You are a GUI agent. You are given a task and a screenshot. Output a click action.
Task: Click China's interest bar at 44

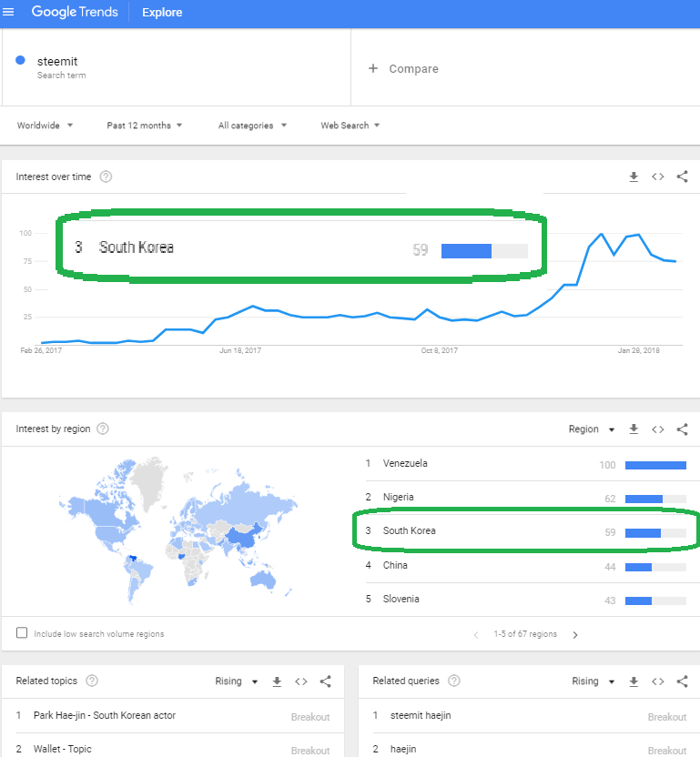(655, 567)
